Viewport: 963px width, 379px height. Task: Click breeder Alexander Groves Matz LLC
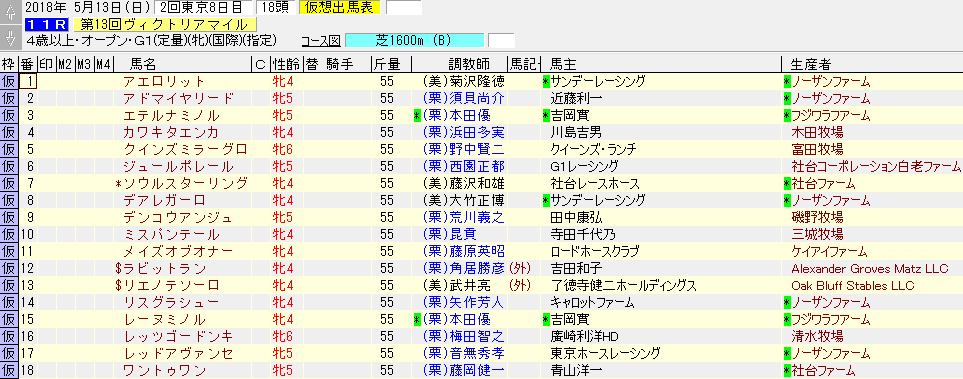(x=870, y=268)
